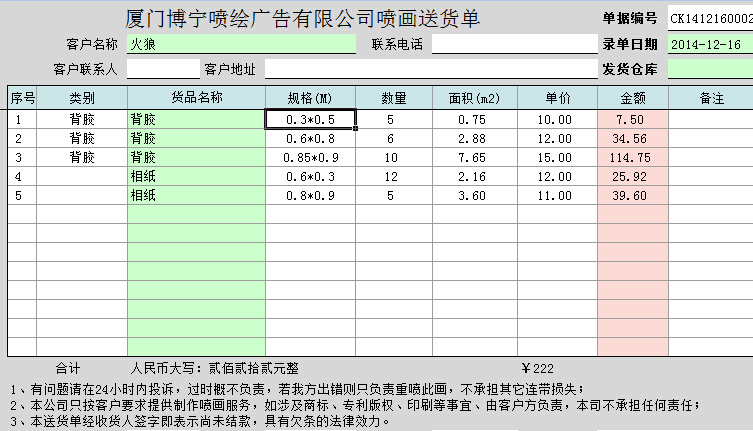Select amount cell 25.92
The width and height of the screenshot is (753, 431).
coord(633,176)
